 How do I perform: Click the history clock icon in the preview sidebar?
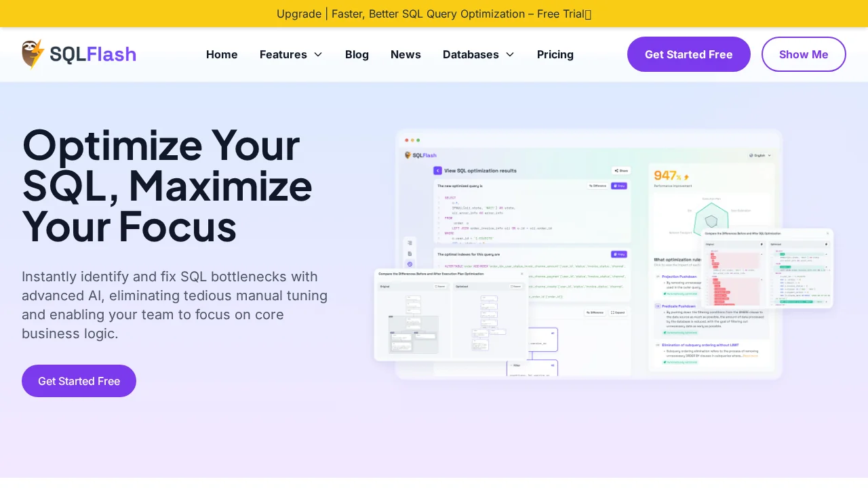pos(410,264)
